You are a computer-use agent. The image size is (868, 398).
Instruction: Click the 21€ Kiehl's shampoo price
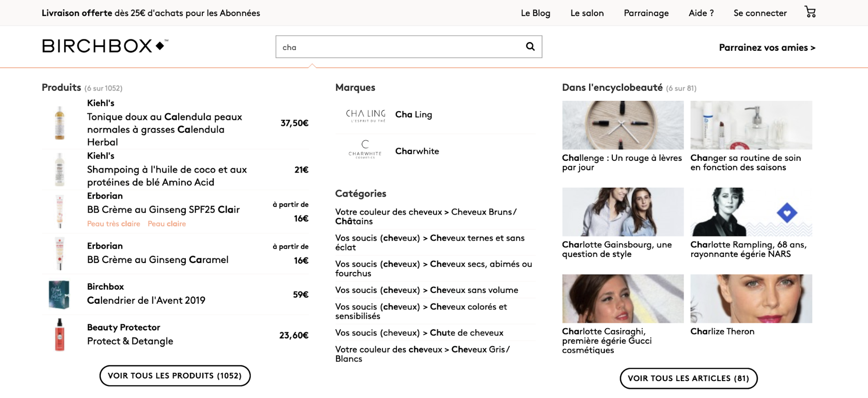pos(301,169)
